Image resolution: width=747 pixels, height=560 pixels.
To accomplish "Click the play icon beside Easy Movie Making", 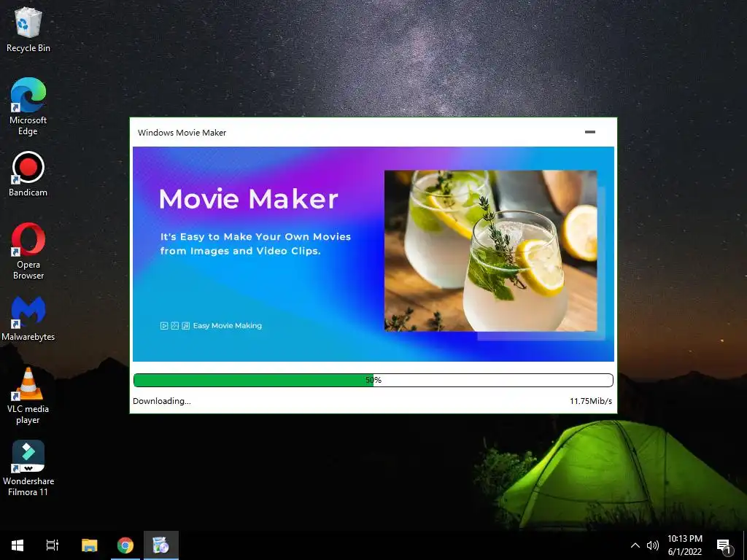I will pos(164,326).
